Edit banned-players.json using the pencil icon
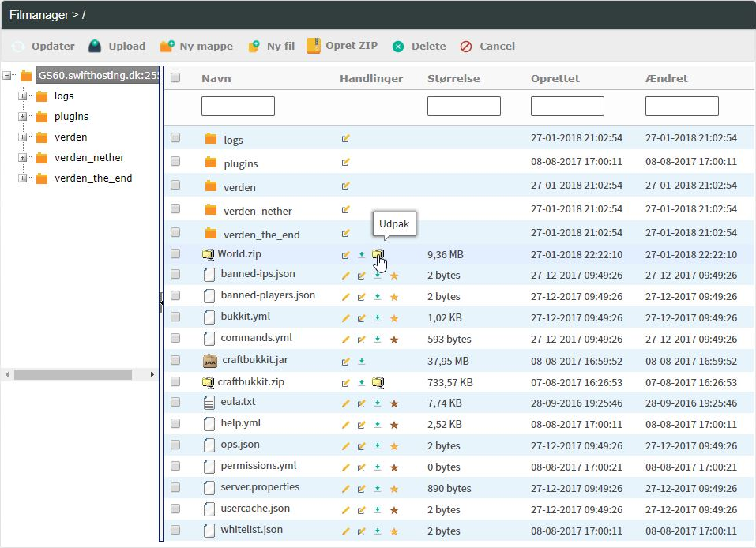The image size is (756, 548). [346, 297]
